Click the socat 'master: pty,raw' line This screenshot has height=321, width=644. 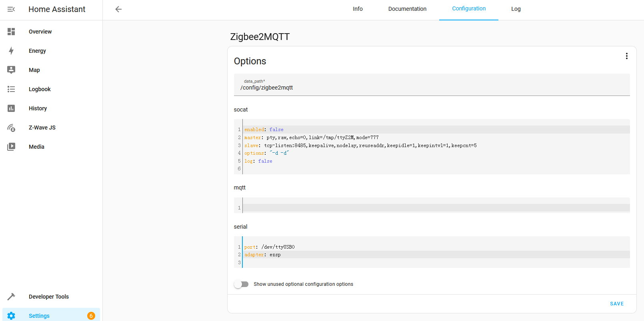tap(436, 138)
